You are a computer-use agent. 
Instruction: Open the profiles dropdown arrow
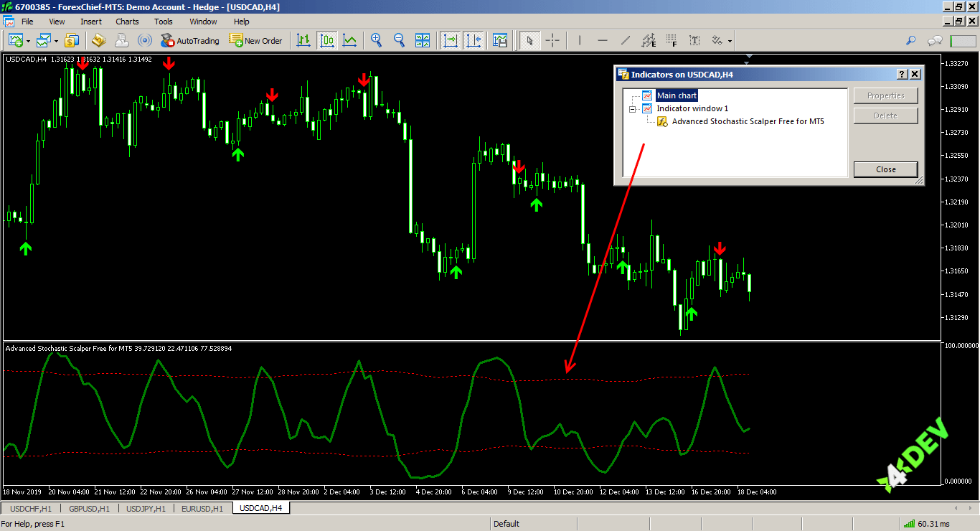(x=55, y=41)
